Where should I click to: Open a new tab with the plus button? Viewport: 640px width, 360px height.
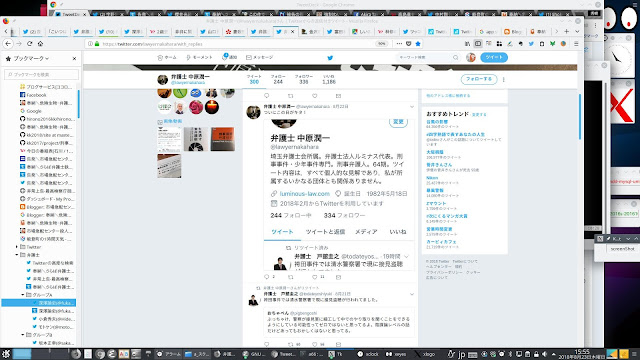567,31
